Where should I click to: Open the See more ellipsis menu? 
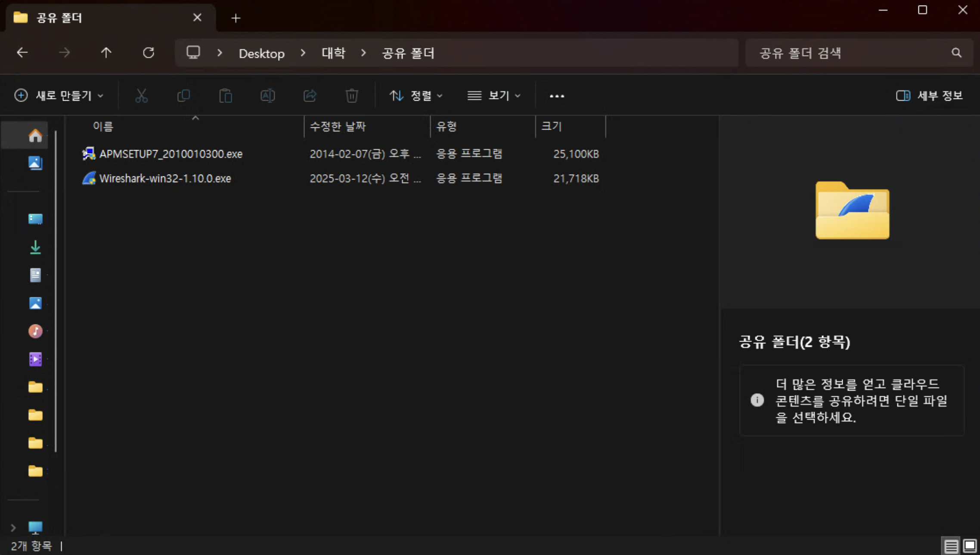click(x=557, y=96)
